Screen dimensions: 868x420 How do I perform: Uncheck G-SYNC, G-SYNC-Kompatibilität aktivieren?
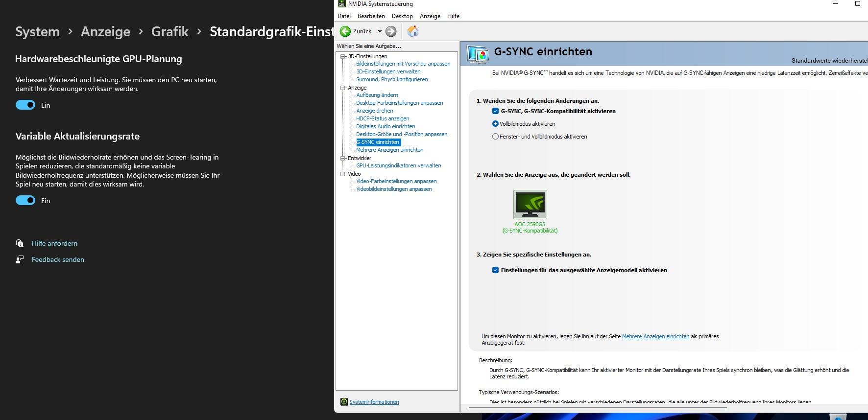(x=495, y=111)
